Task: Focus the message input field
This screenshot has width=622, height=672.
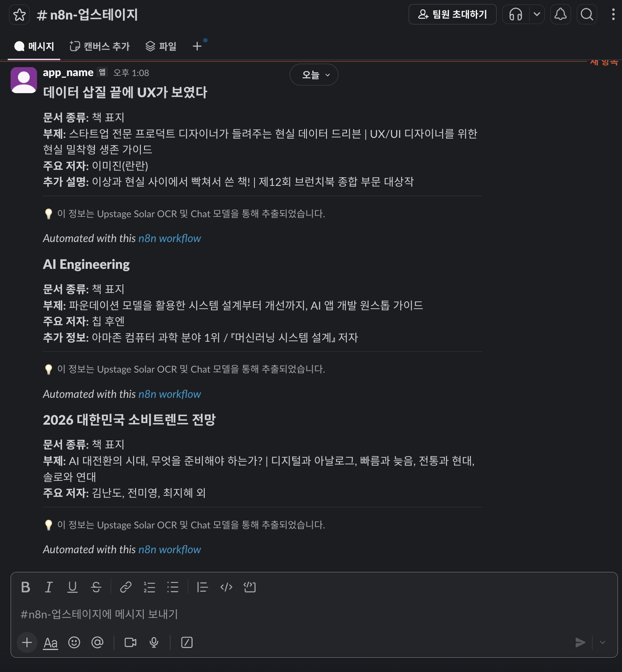Action: click(313, 614)
